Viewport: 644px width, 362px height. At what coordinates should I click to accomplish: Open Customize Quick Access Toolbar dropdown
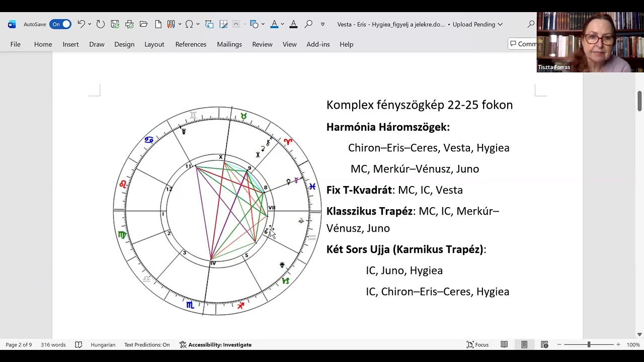(x=323, y=24)
